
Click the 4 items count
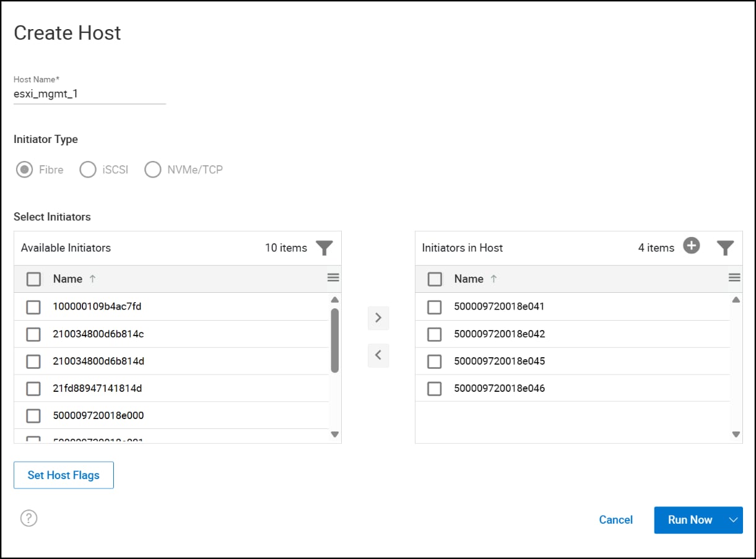tap(656, 248)
